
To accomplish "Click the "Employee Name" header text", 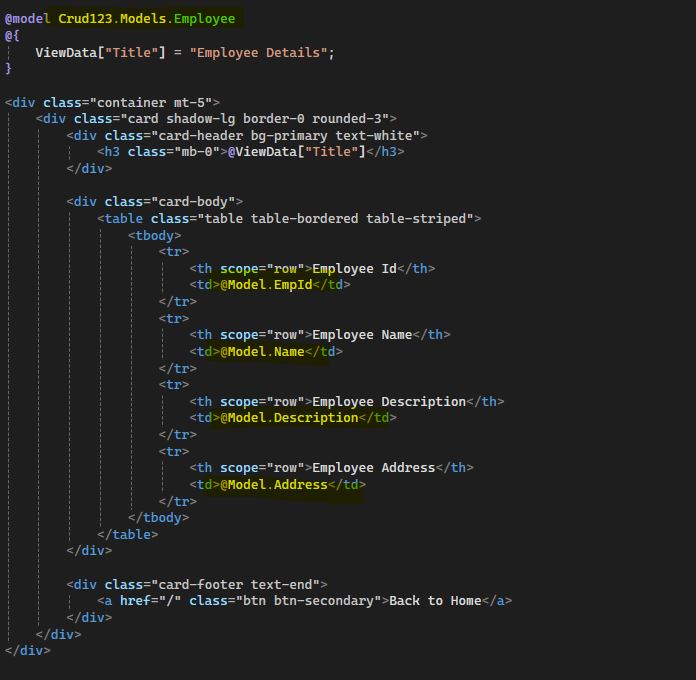I will click(x=362, y=335).
